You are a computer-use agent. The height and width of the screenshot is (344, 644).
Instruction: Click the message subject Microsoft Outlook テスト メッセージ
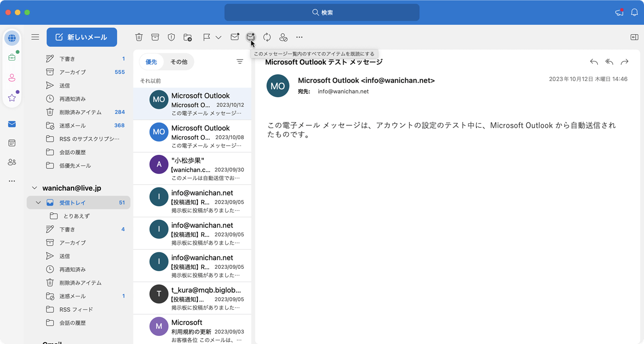(324, 62)
